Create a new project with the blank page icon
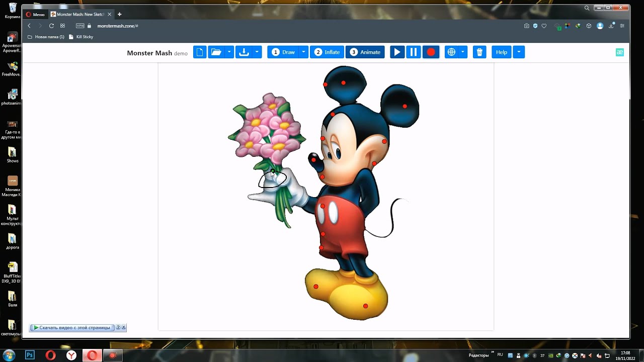 tap(200, 52)
